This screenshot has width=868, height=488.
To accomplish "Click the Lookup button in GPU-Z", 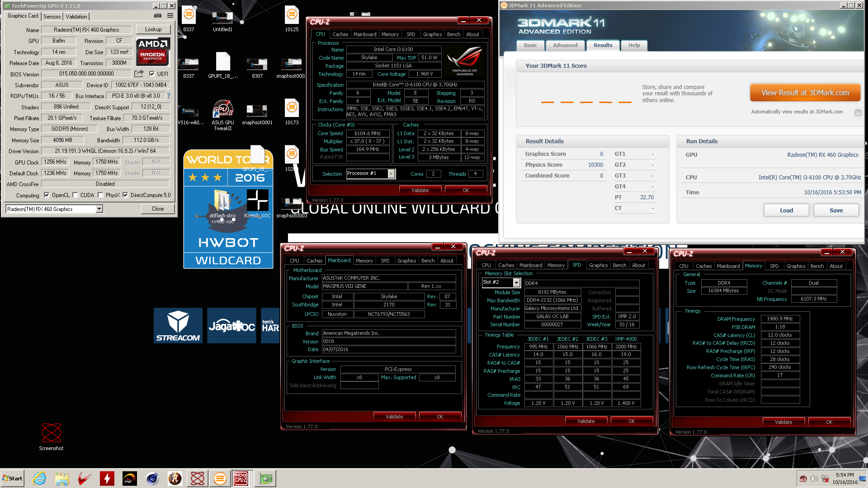I will [x=153, y=29].
